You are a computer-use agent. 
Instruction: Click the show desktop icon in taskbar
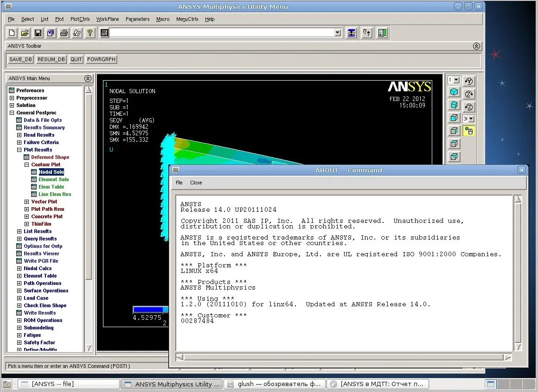[7, 384]
